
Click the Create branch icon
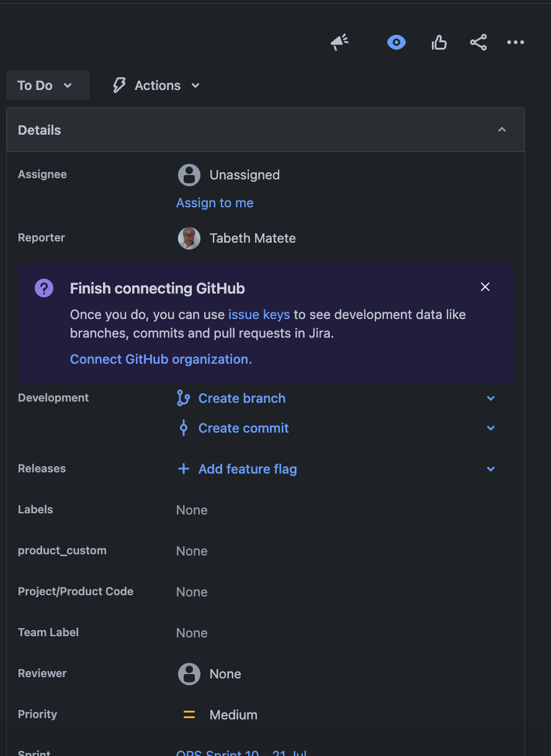tap(184, 398)
